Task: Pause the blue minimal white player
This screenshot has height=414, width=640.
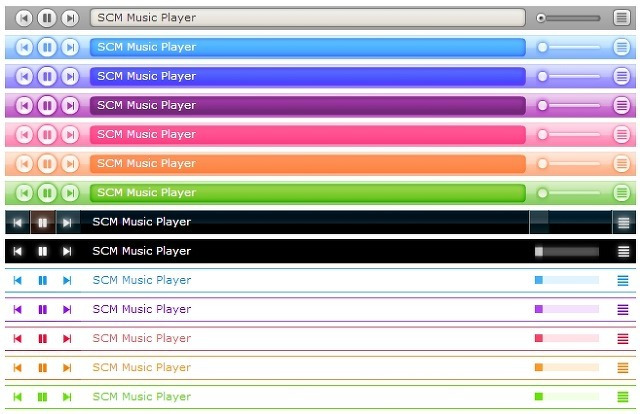Action: coord(42,280)
